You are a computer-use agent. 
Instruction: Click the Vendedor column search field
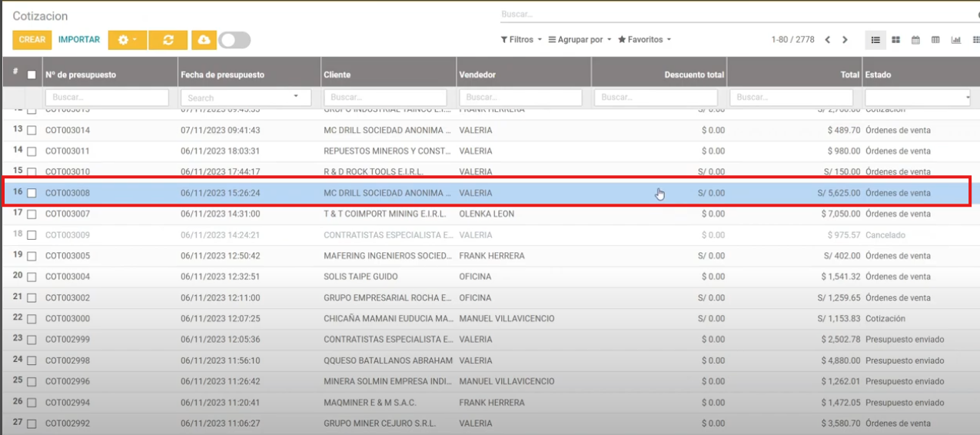click(x=520, y=98)
